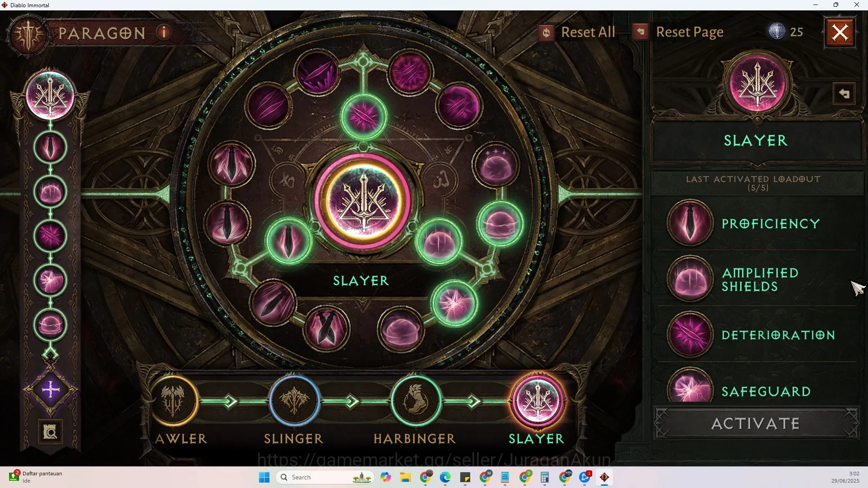Switch to the Harbinger paragon tree
Viewport: 868px width, 488px height.
(x=416, y=401)
